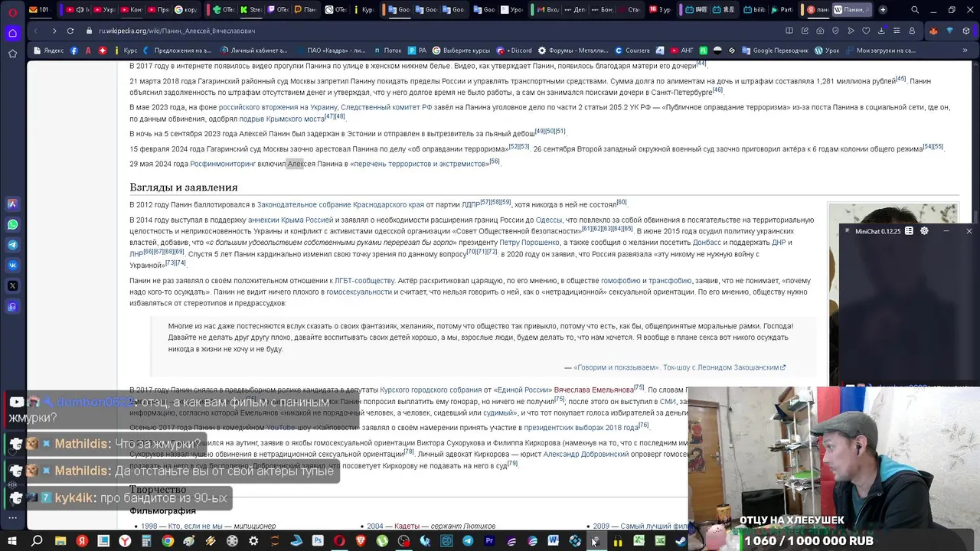Open the bookmarks star in Opera sidebar

(x=12, y=54)
